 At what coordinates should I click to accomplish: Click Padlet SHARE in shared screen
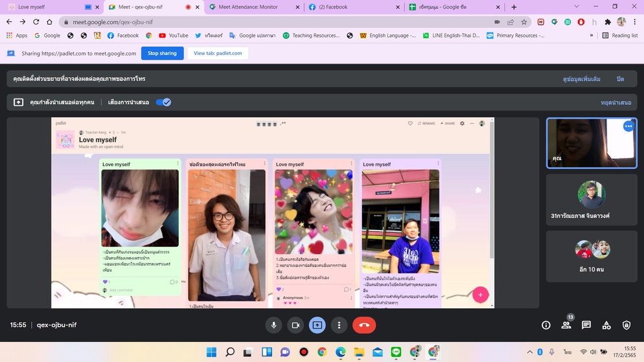pos(448,123)
